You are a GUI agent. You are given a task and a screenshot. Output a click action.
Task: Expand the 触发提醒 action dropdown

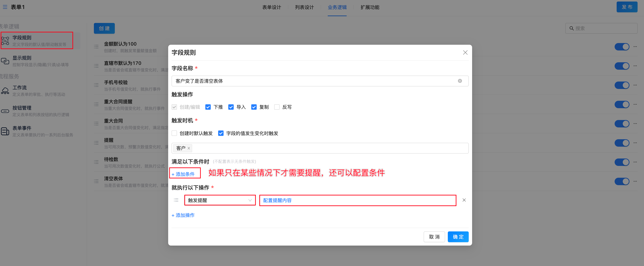coord(220,200)
